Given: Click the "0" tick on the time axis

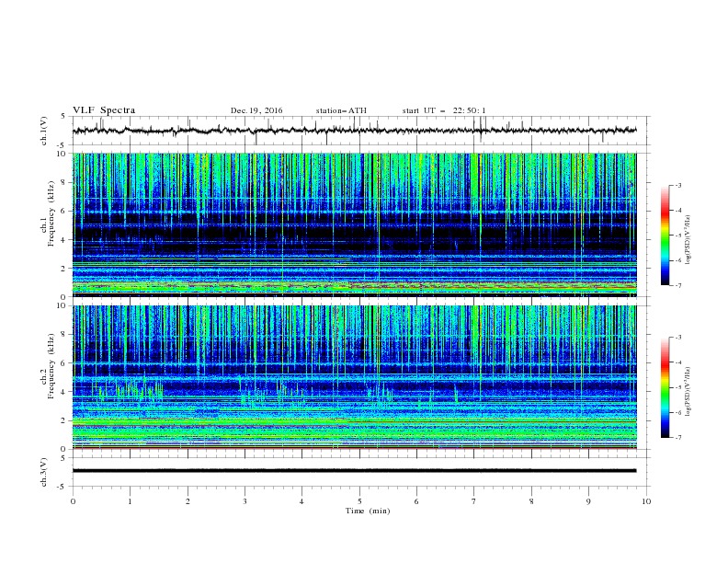Looking at the screenshot, I should point(73,501).
